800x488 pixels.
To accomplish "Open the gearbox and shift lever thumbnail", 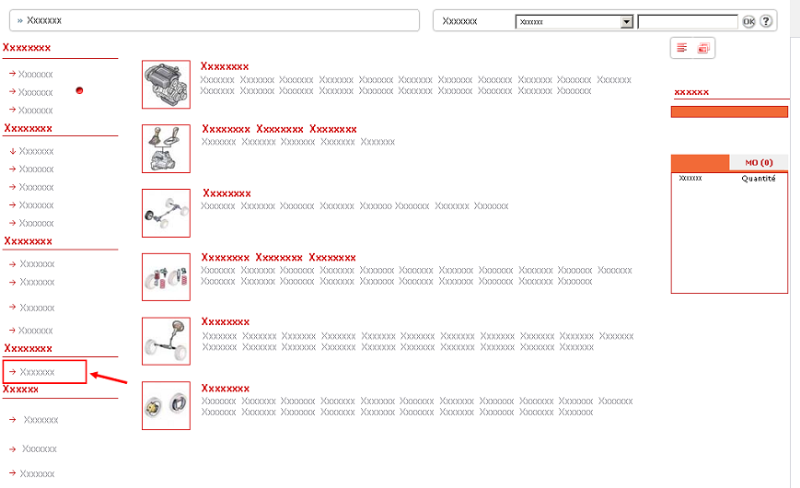I will point(166,149).
